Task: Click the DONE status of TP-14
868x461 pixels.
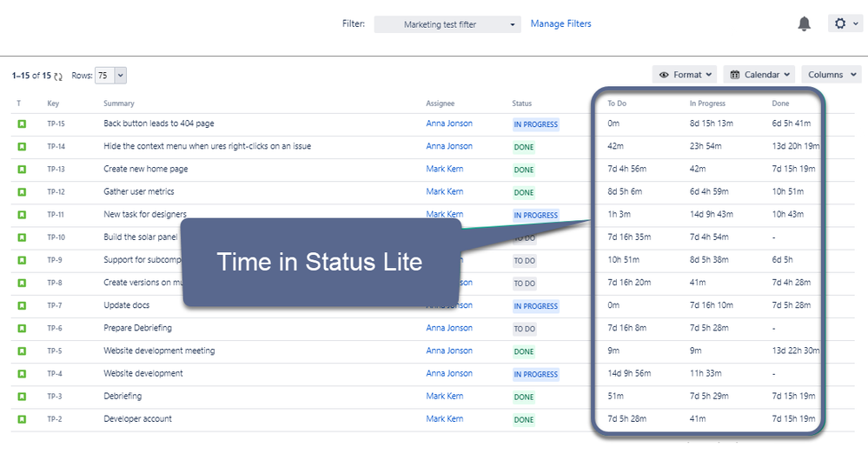Action: (524, 147)
